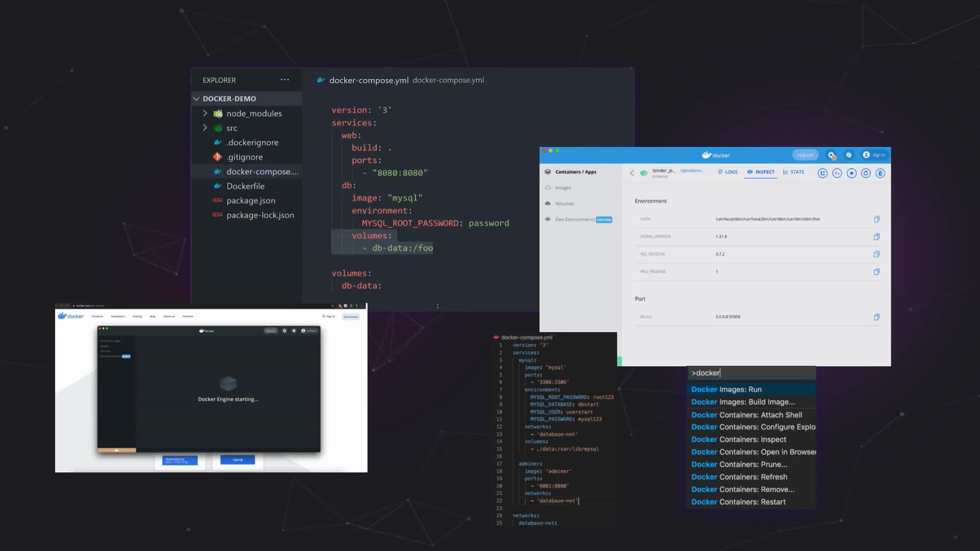Click the volumes: line under db service
Image resolution: width=980 pixels, height=551 pixels.
(x=372, y=236)
